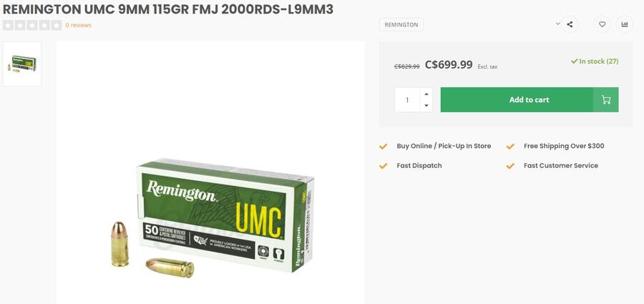Image resolution: width=644 pixels, height=304 pixels.
Task: Open the 0 reviews link
Action: click(x=79, y=26)
